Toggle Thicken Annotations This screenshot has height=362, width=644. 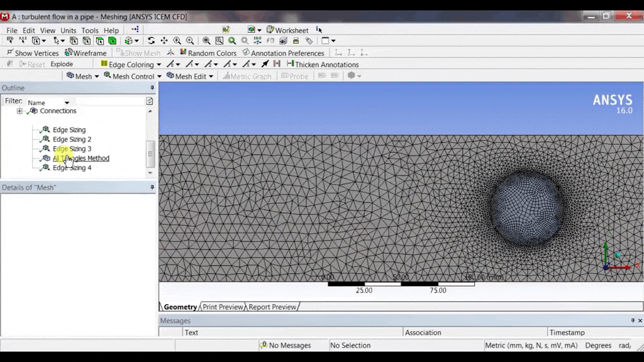click(322, 64)
